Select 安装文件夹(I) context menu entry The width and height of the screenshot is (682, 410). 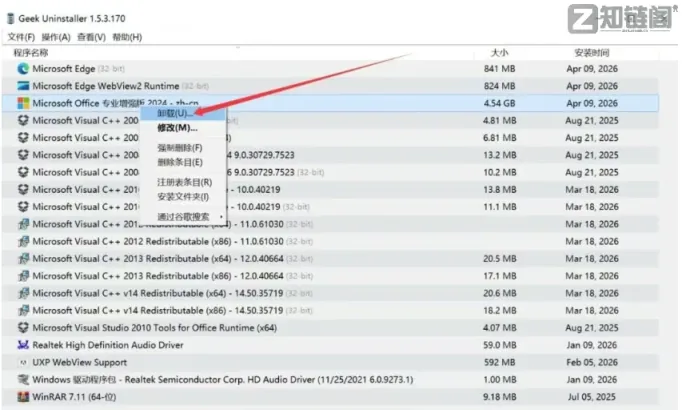(x=183, y=197)
